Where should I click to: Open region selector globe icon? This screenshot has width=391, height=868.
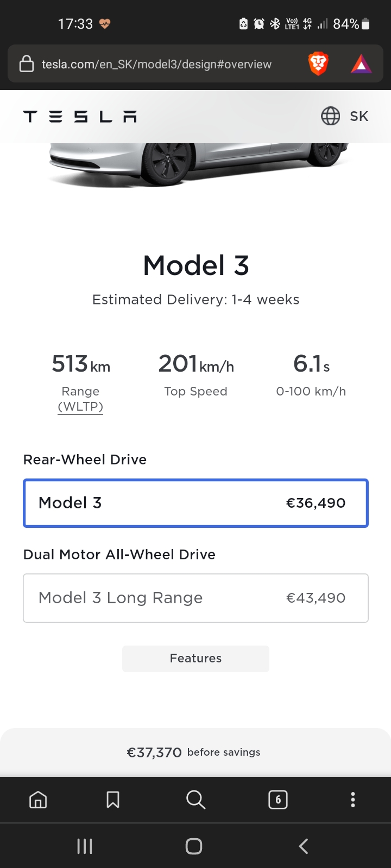pos(330,116)
